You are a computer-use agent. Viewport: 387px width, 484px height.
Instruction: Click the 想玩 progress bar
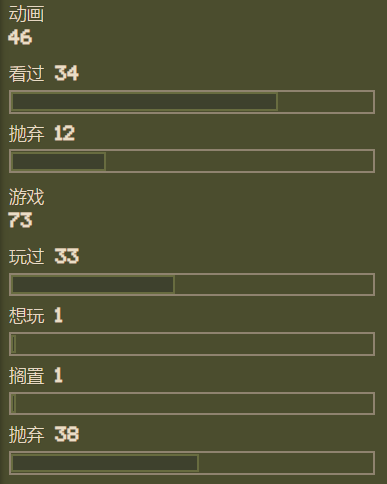tap(192, 344)
